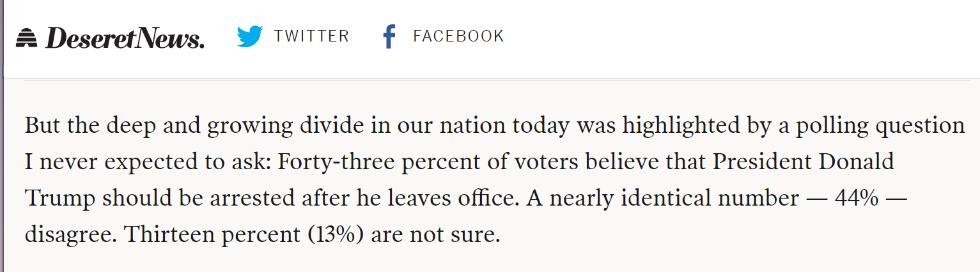Click the words "President Donald" in the text
This screenshot has width=980, height=272.
pos(804,162)
